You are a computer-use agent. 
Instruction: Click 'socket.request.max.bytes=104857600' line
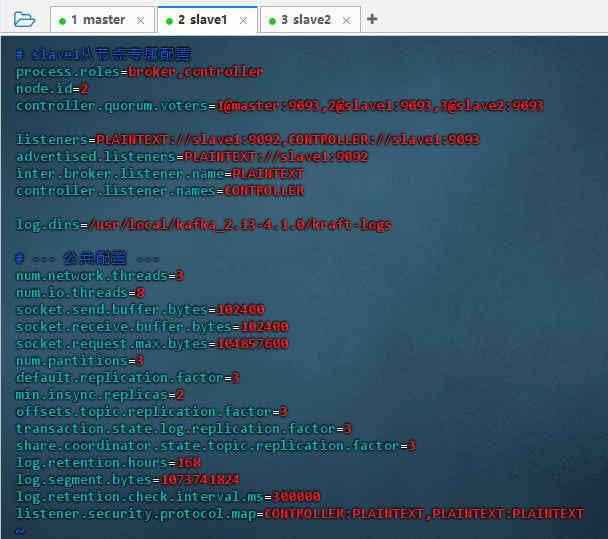point(152,344)
